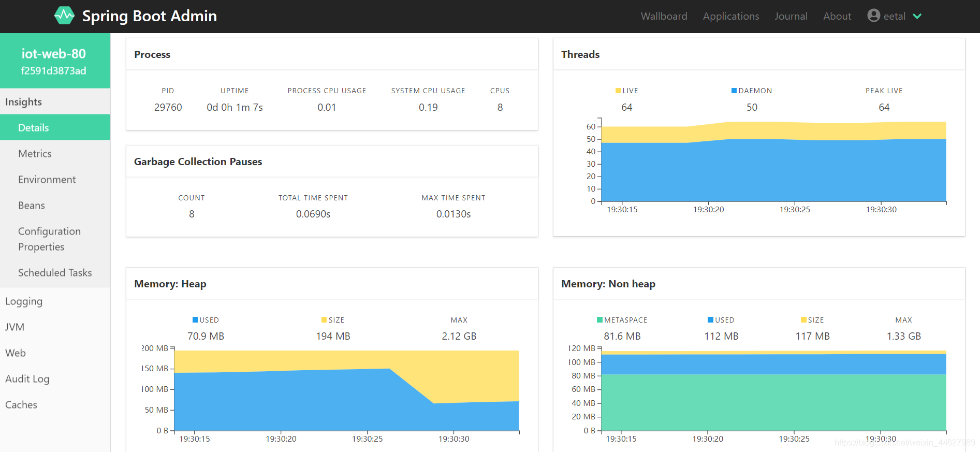Click the system CPU usage value 0.19
980x452 pixels.
click(428, 107)
